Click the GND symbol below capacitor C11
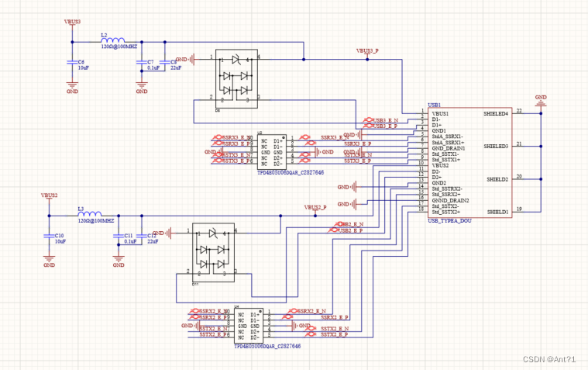The height and width of the screenshot is (370, 588). pos(119,261)
